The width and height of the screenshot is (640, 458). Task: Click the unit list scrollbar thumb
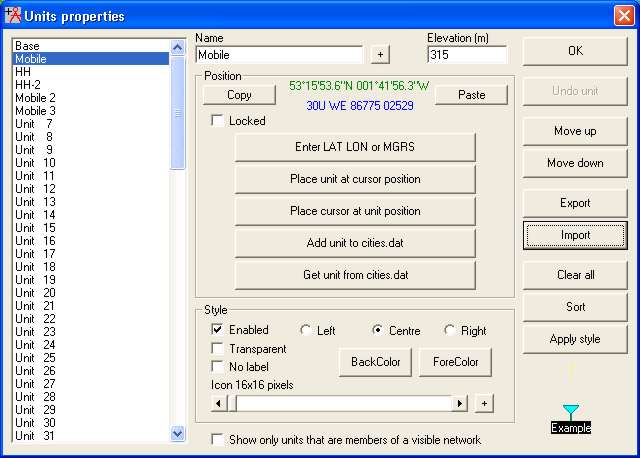(178, 113)
